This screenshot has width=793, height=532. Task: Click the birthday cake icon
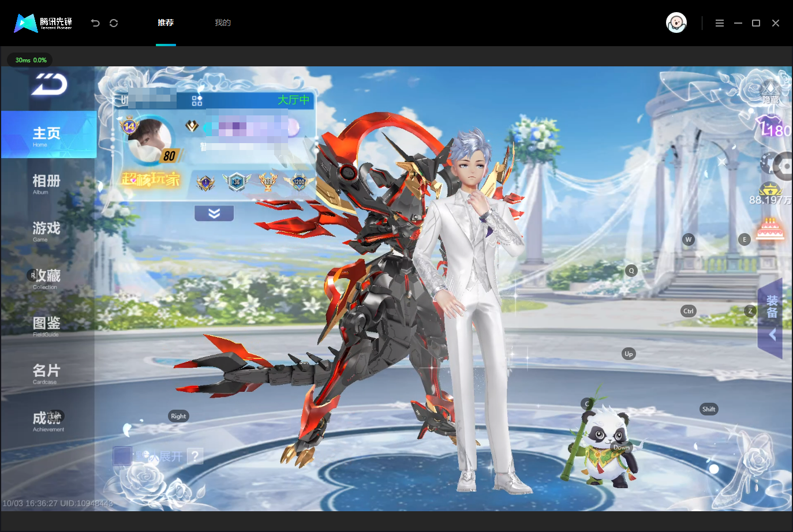[x=770, y=229]
